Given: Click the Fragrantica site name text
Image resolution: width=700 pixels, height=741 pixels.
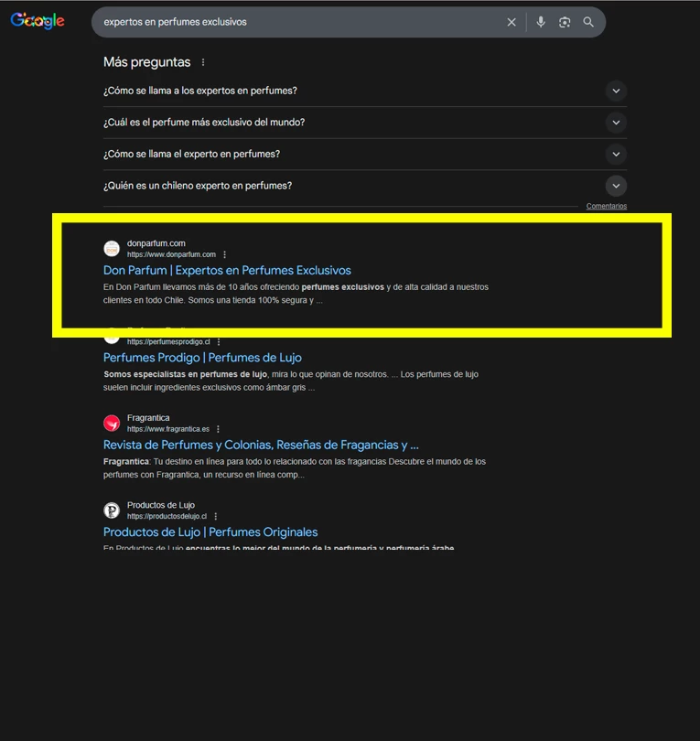Looking at the screenshot, I should pyautogui.click(x=148, y=418).
